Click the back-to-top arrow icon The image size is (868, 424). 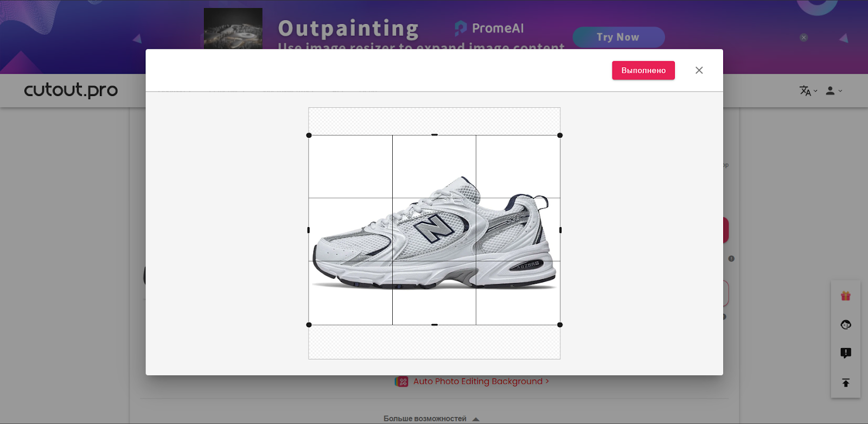point(846,383)
